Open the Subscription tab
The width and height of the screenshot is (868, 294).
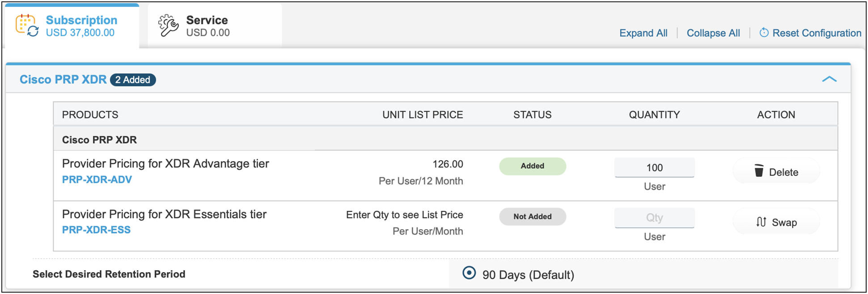click(72, 26)
